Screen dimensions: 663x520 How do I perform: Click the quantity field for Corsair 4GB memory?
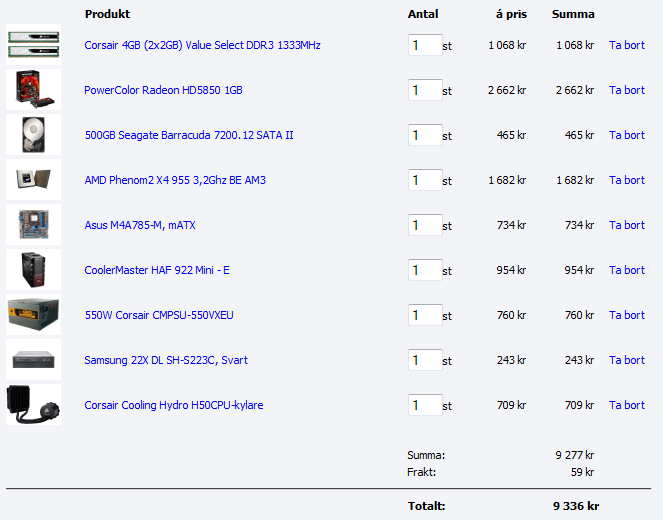[x=424, y=45]
